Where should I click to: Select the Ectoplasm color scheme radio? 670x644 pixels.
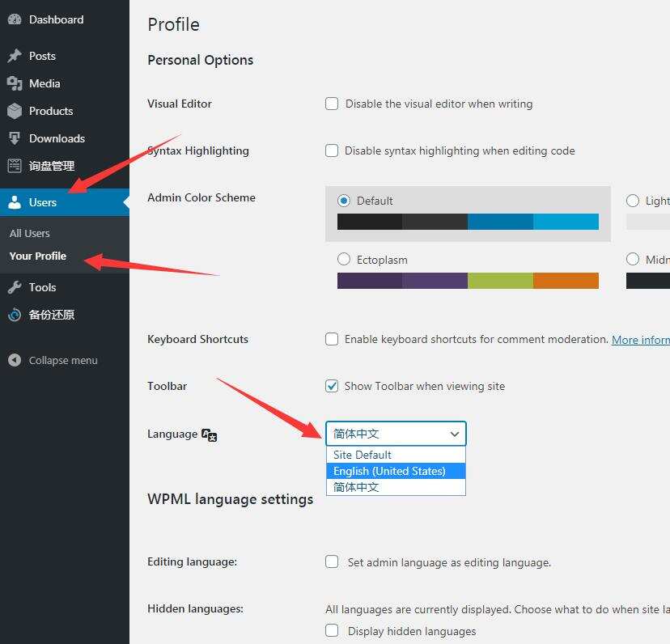pos(344,259)
